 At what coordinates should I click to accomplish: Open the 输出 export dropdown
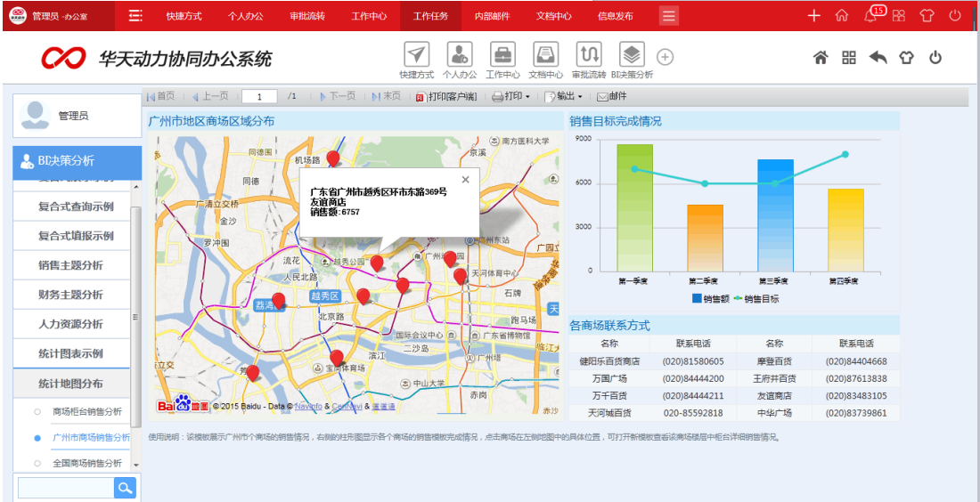point(564,96)
